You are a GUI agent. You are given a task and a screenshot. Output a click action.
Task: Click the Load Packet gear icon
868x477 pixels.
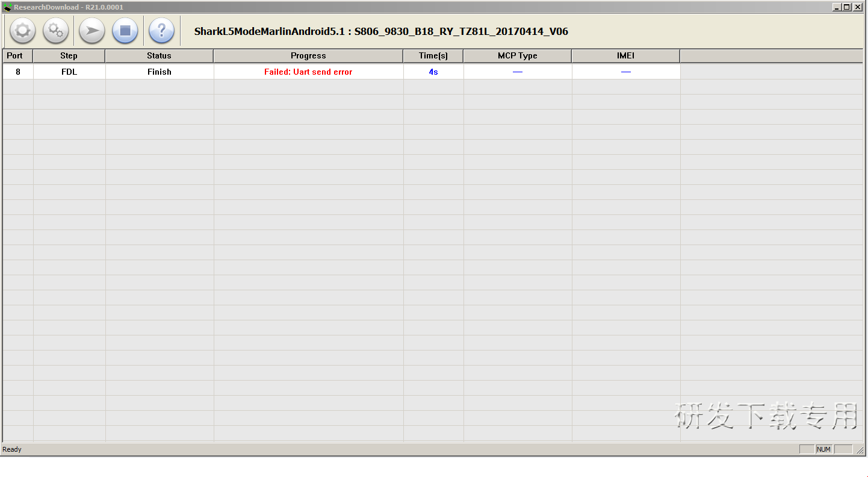click(23, 31)
